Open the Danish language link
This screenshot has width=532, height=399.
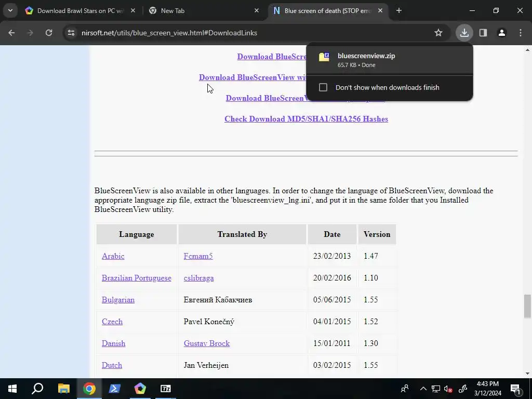point(113,343)
